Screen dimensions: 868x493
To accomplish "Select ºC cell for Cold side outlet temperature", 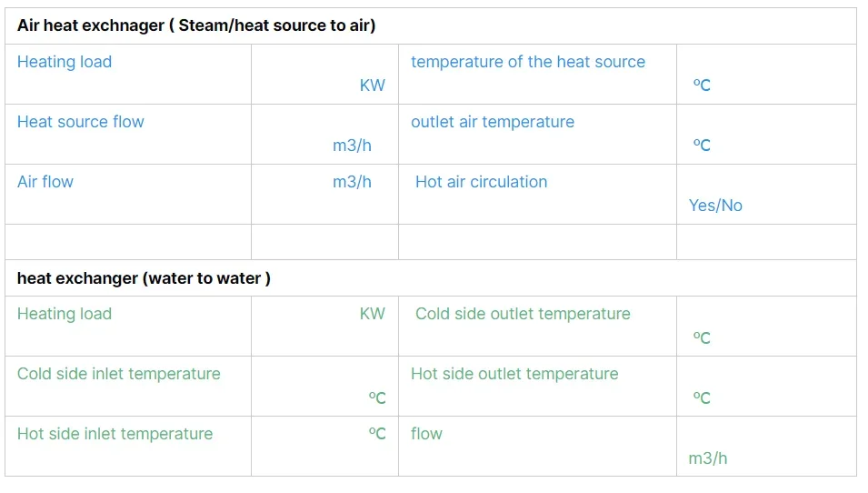I will pos(765,327).
